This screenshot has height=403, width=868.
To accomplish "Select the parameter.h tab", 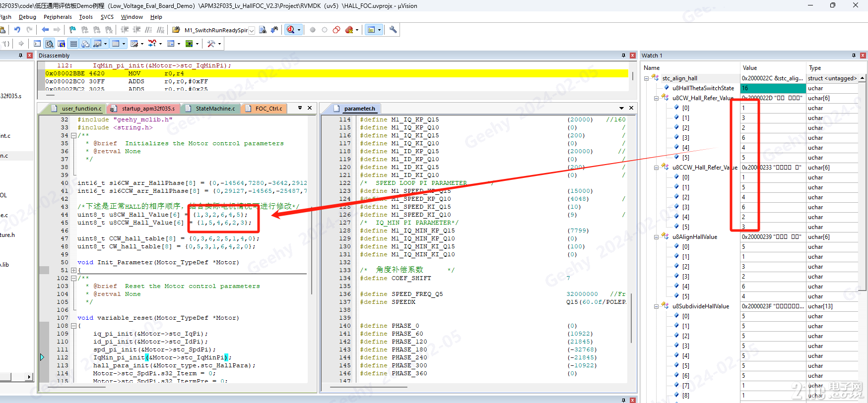I will [x=355, y=109].
